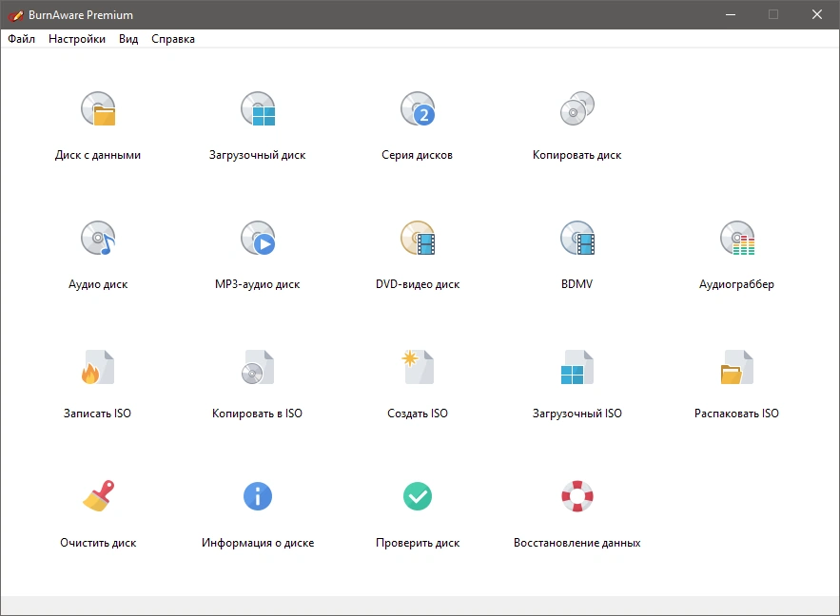Click the 'Диск с данными' label

click(98, 155)
